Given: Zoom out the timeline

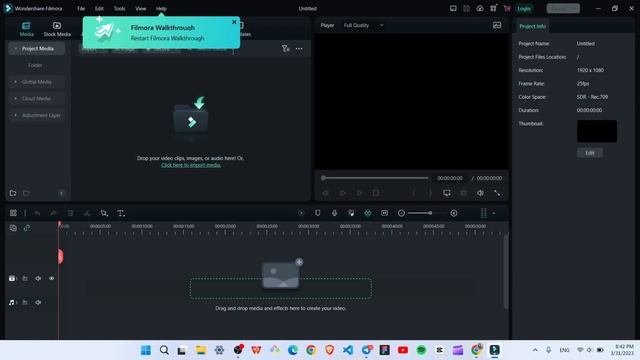Looking at the screenshot, I should [401, 213].
